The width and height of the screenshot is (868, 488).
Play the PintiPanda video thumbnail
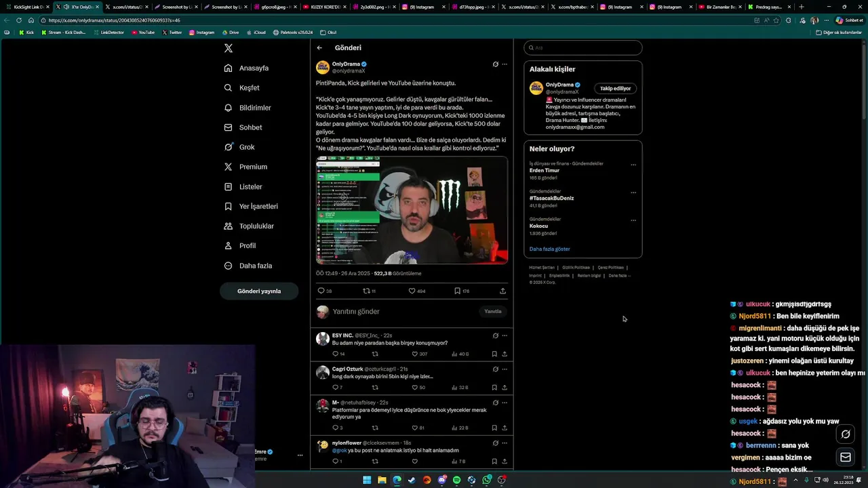[x=412, y=210]
